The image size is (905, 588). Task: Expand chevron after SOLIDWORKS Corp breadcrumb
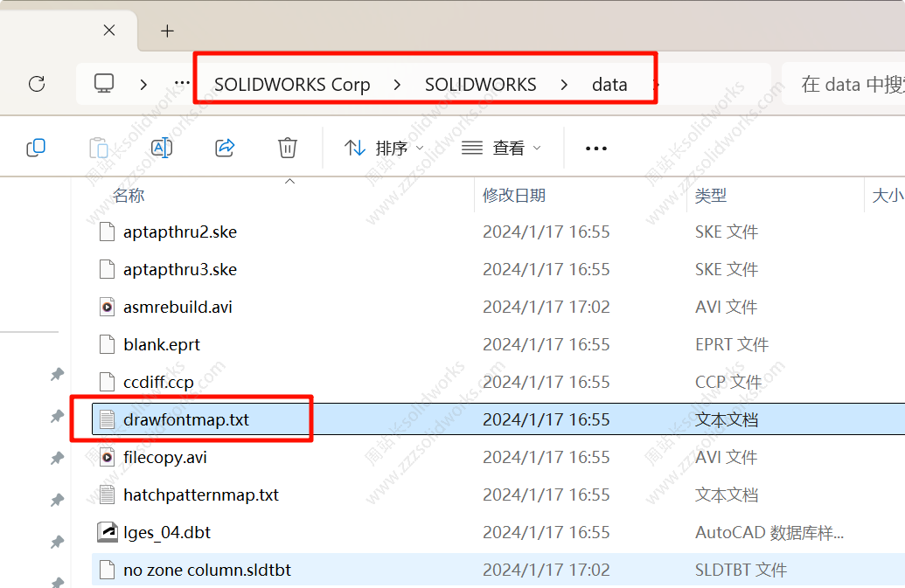coord(397,85)
